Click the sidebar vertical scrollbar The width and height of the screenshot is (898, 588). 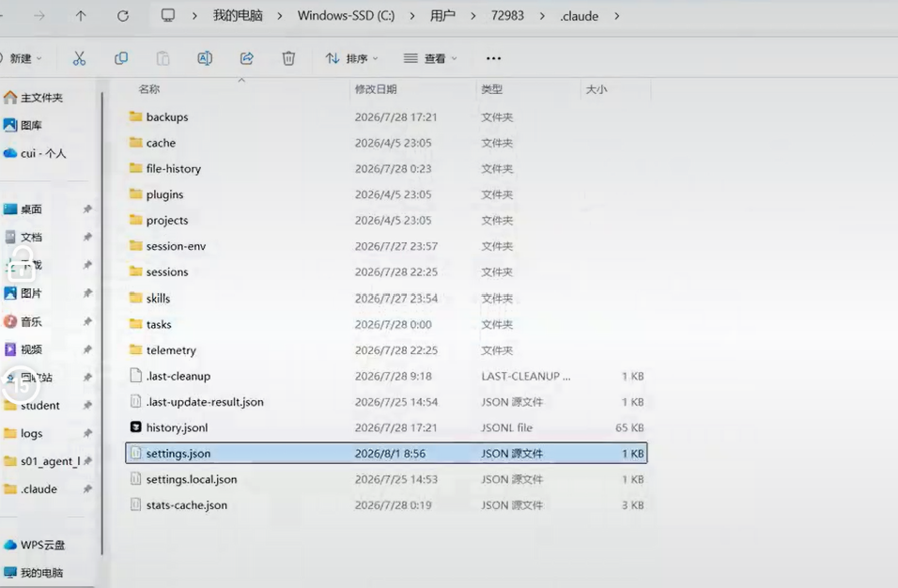pyautogui.click(x=102, y=323)
